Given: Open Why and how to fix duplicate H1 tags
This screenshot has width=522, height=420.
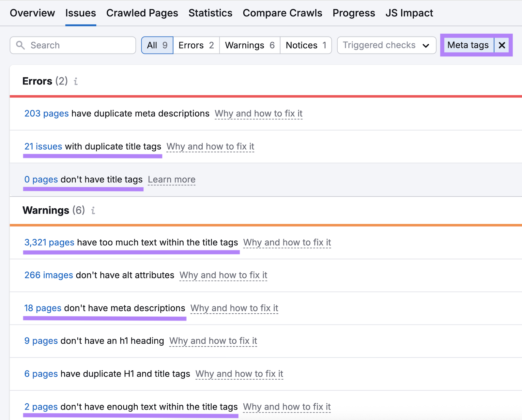Looking at the screenshot, I should coord(239,374).
